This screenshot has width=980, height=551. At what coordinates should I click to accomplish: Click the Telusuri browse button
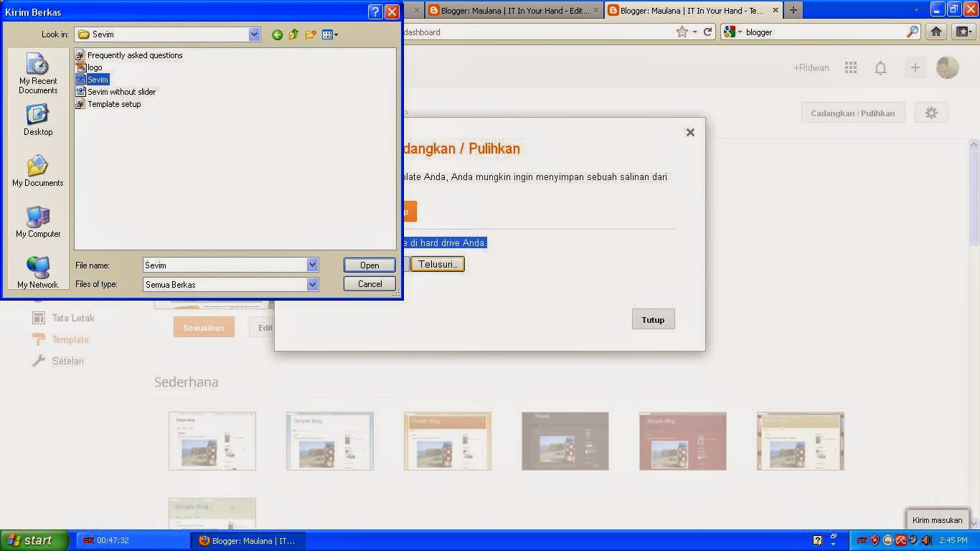point(438,264)
